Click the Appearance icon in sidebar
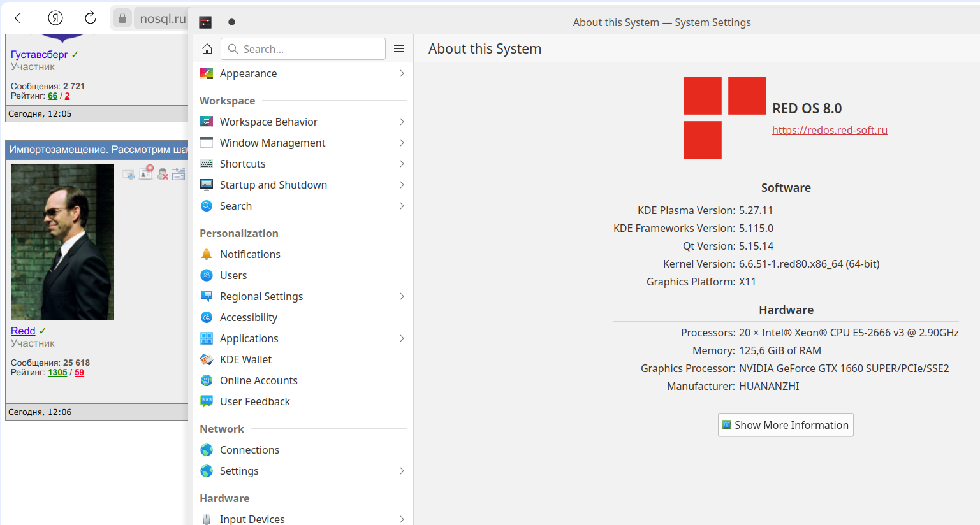Viewport: 980px width, 525px height. [x=207, y=73]
